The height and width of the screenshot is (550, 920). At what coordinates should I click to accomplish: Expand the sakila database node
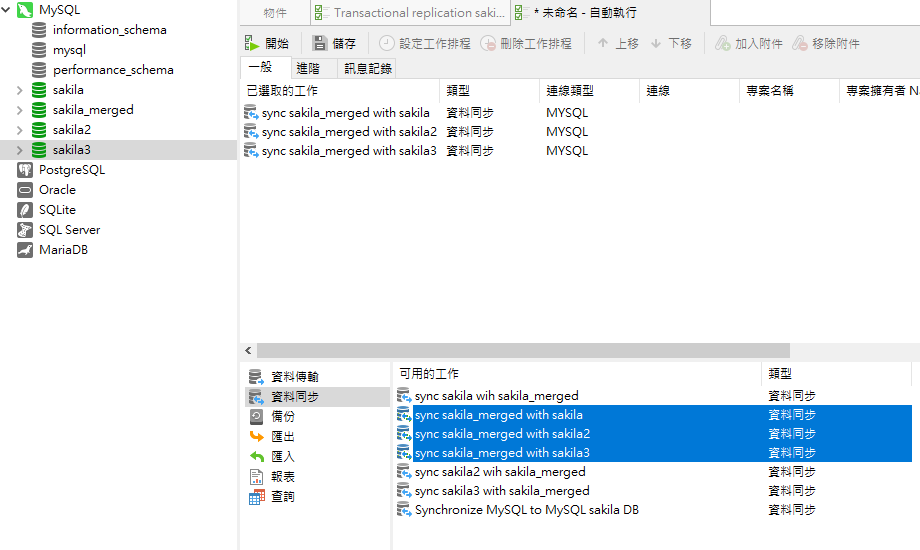click(x=19, y=90)
